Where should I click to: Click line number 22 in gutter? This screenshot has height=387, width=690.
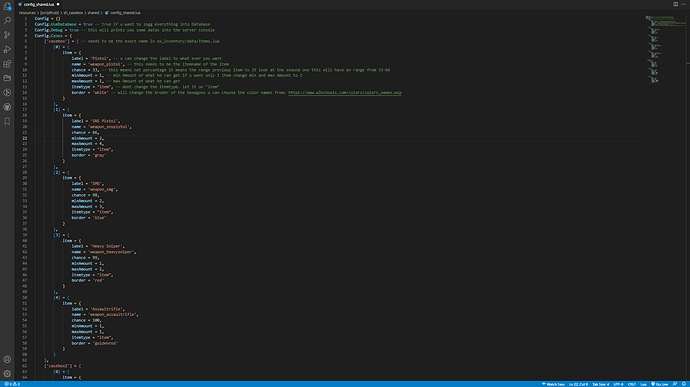click(25, 138)
